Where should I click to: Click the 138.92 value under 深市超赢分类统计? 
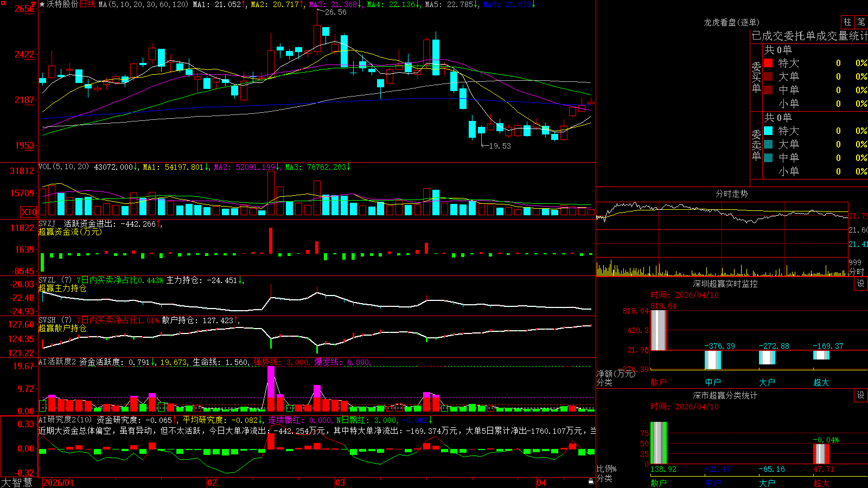663,469
